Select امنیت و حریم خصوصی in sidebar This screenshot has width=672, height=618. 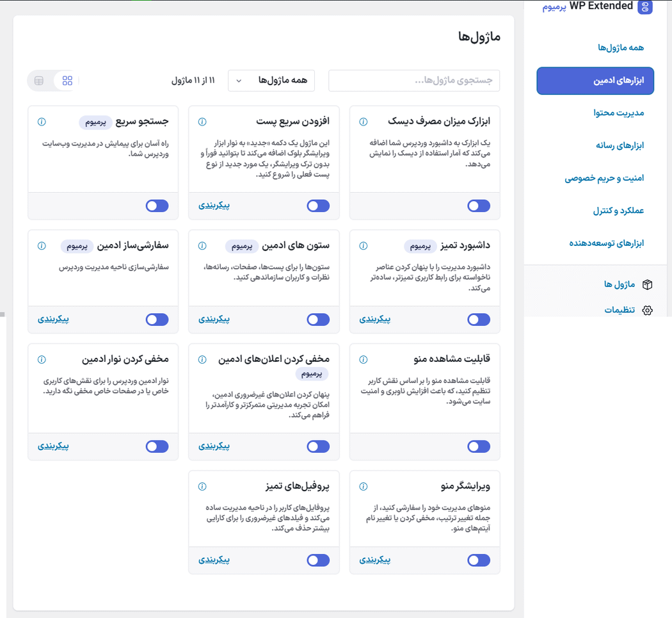[604, 178]
